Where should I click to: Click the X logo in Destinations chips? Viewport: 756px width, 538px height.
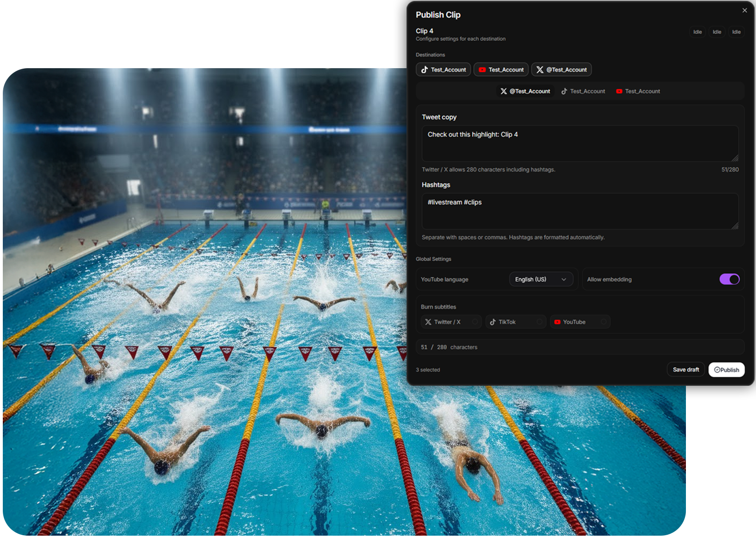[540, 70]
